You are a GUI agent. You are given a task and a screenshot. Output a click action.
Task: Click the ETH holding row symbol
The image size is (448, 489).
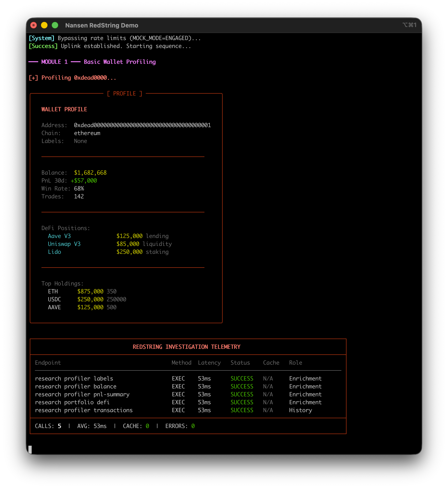(x=53, y=292)
